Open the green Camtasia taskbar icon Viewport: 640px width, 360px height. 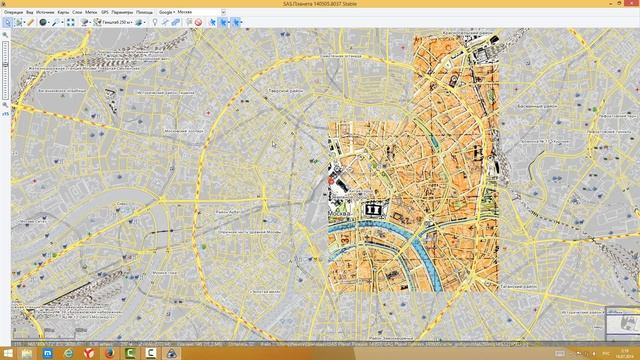[x=130, y=353]
